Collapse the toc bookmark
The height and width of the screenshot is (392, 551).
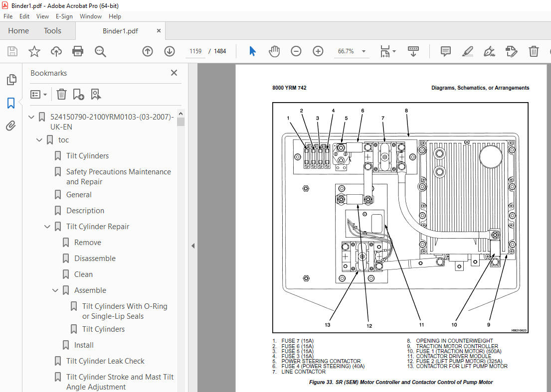39,139
